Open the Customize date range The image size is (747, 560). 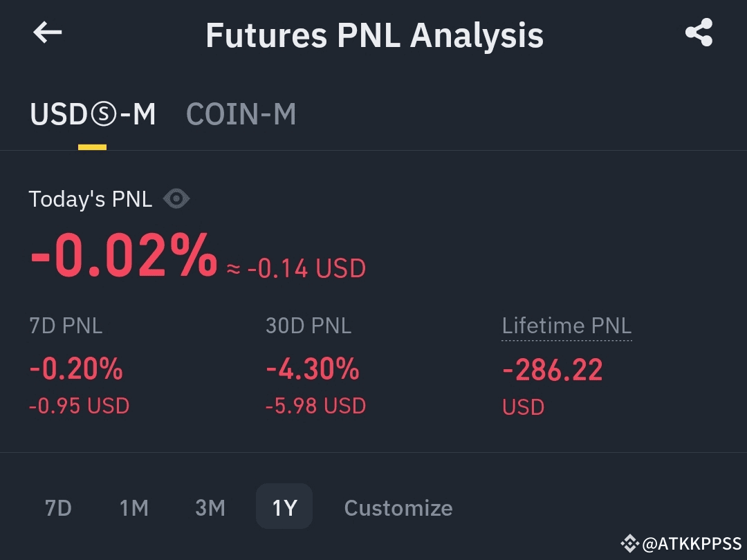398,507
